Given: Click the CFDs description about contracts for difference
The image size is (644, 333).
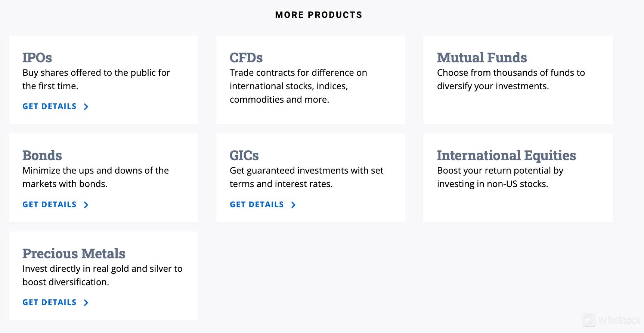Looking at the screenshot, I should click(298, 86).
